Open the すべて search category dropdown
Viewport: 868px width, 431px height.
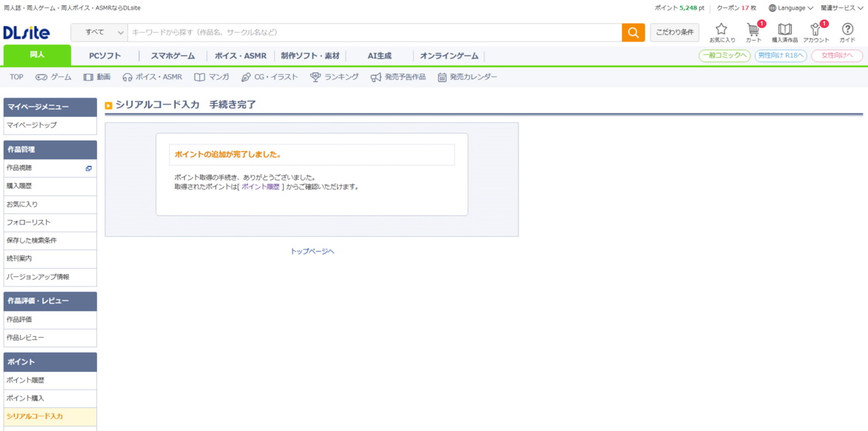98,33
